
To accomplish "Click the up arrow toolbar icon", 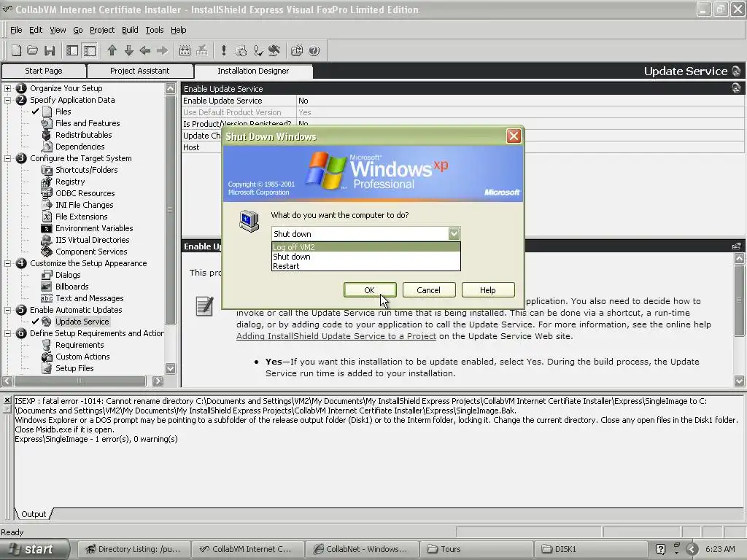I will coord(112,50).
